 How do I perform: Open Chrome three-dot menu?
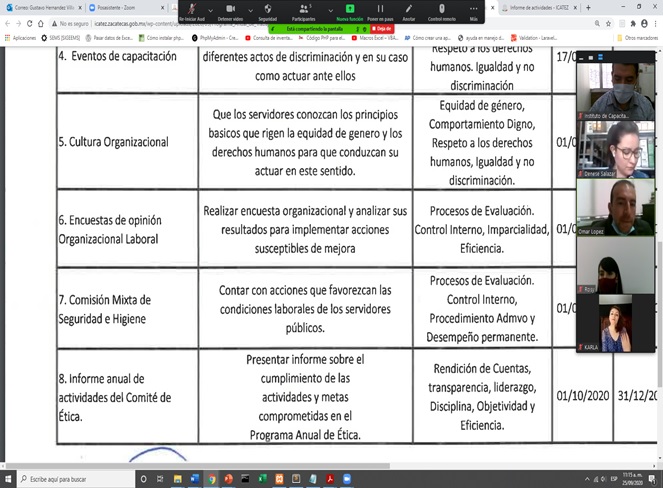[x=656, y=24]
